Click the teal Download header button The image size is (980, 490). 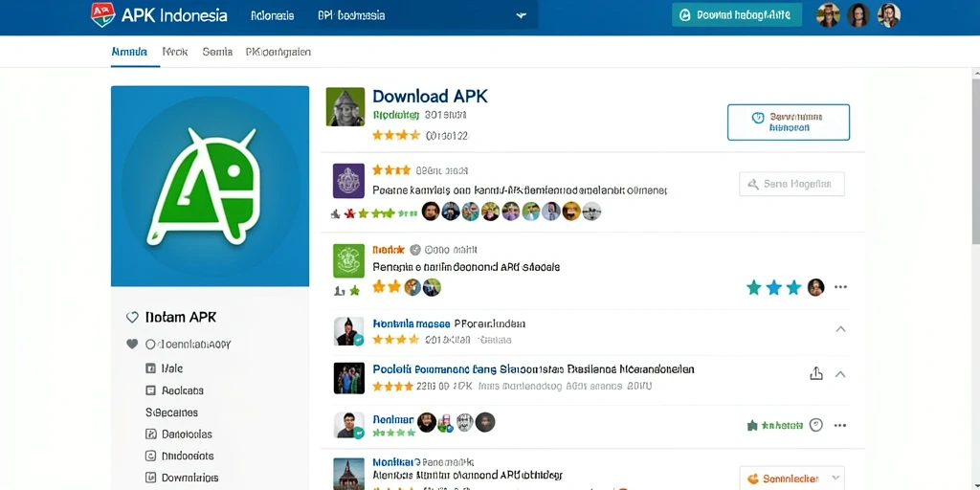(x=737, y=15)
